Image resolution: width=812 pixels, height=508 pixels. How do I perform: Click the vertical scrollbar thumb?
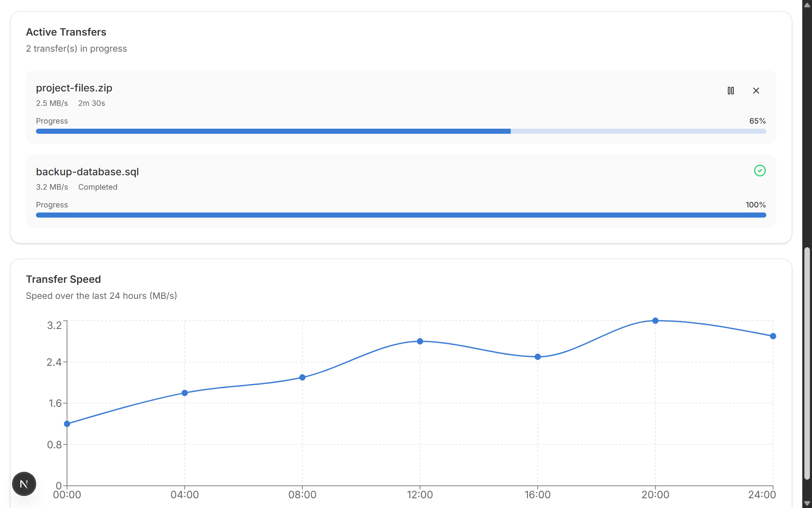pyautogui.click(x=807, y=364)
